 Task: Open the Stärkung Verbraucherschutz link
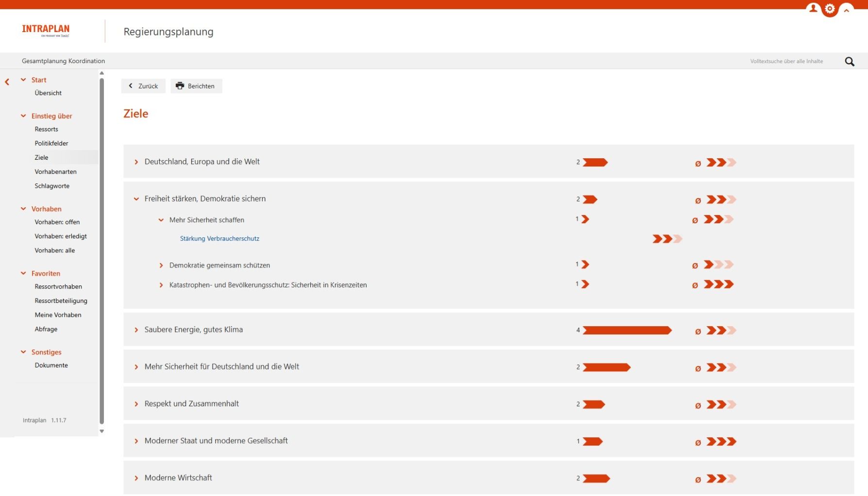tap(219, 239)
